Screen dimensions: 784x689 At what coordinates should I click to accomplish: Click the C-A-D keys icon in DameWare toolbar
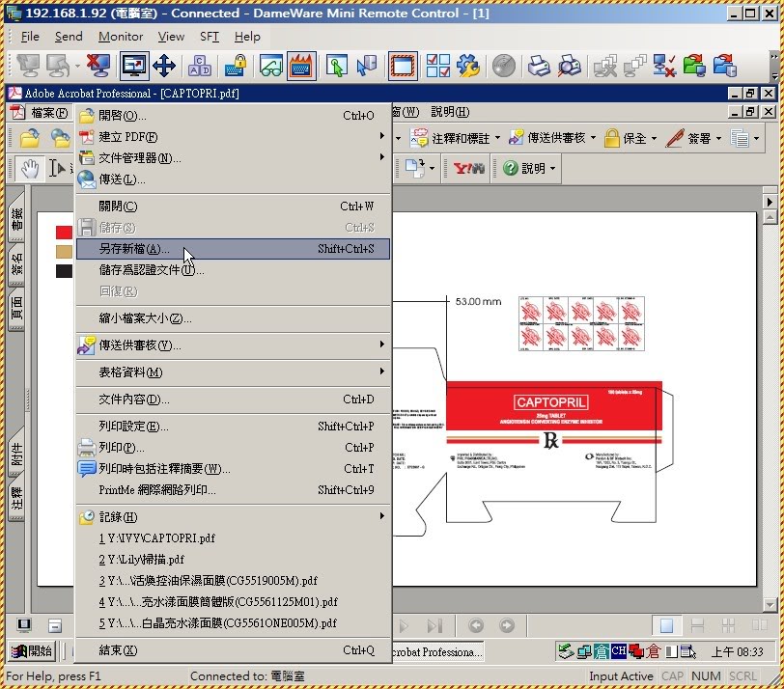point(200,66)
